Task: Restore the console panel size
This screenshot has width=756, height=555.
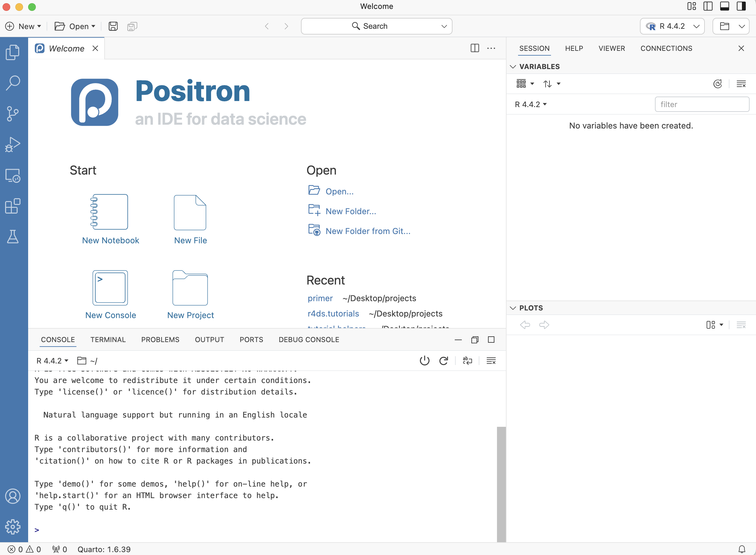Action: (x=475, y=340)
